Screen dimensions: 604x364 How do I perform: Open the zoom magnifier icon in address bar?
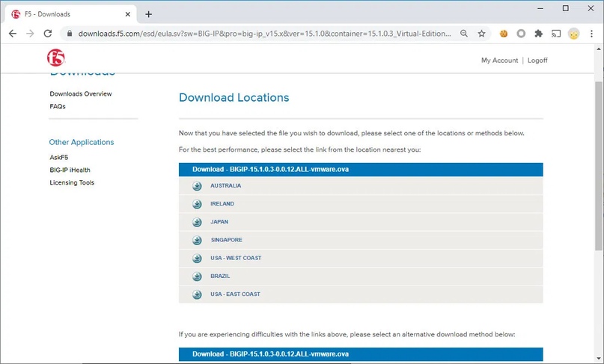coord(464,34)
